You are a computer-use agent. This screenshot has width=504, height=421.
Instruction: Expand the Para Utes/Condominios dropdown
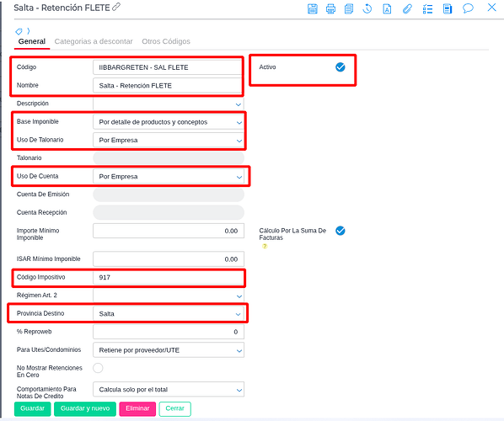(x=169, y=350)
